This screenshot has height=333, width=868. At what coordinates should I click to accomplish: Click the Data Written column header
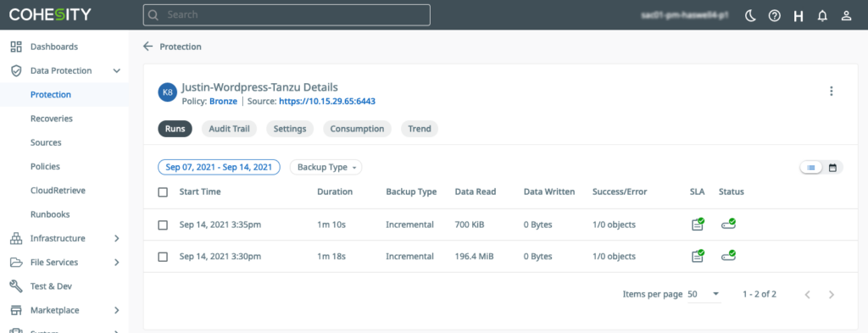pos(549,192)
